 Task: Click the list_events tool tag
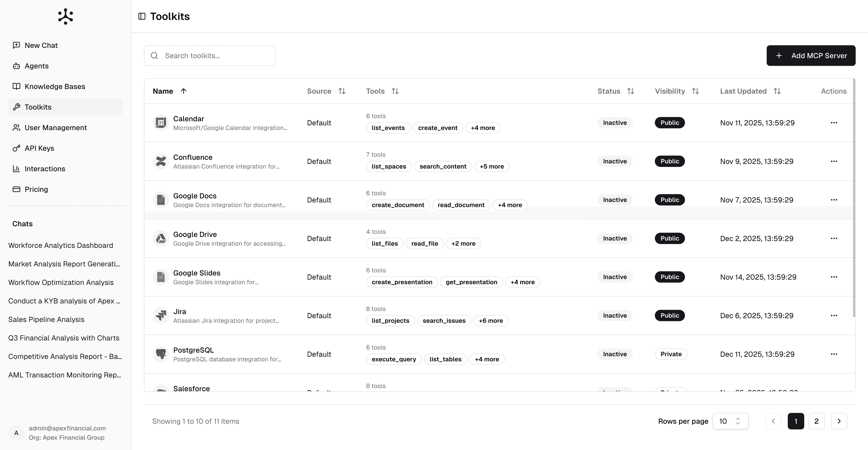point(388,128)
